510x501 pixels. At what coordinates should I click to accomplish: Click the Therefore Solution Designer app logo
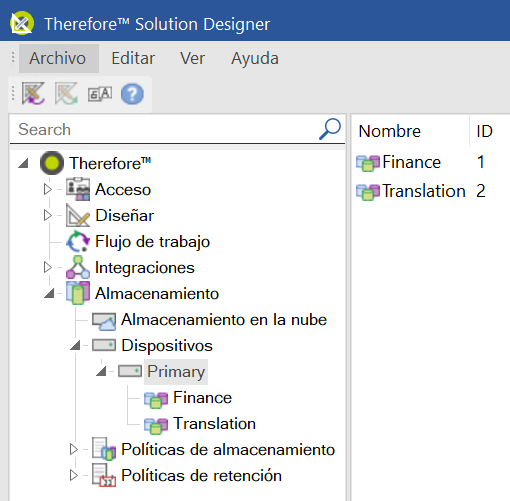tap(22, 23)
